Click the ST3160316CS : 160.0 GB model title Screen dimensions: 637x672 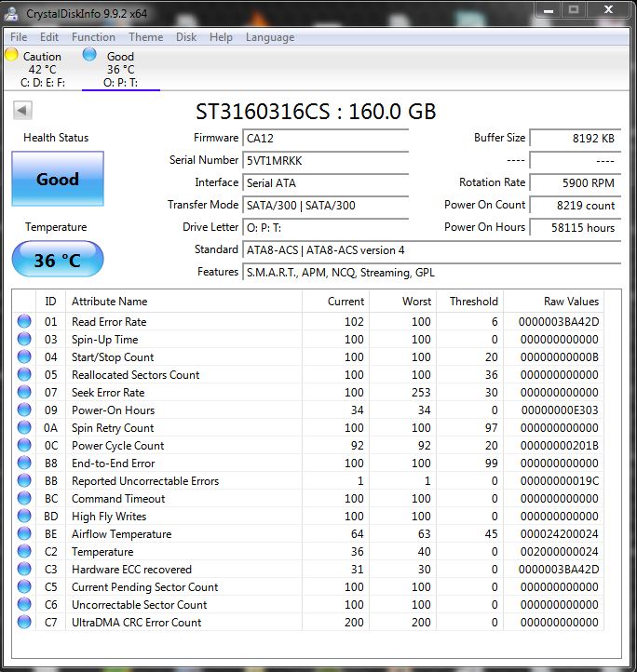coord(316,112)
